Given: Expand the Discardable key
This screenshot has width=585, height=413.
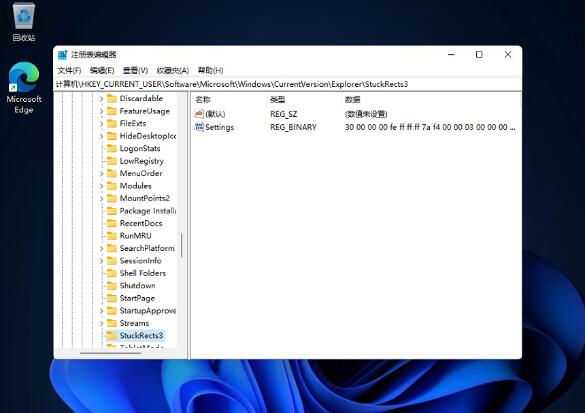Looking at the screenshot, I should coord(101,99).
